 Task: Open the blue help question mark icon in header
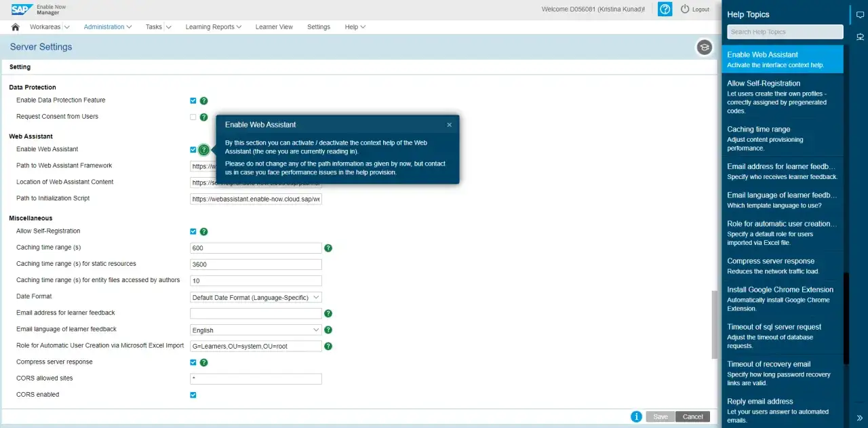(665, 9)
